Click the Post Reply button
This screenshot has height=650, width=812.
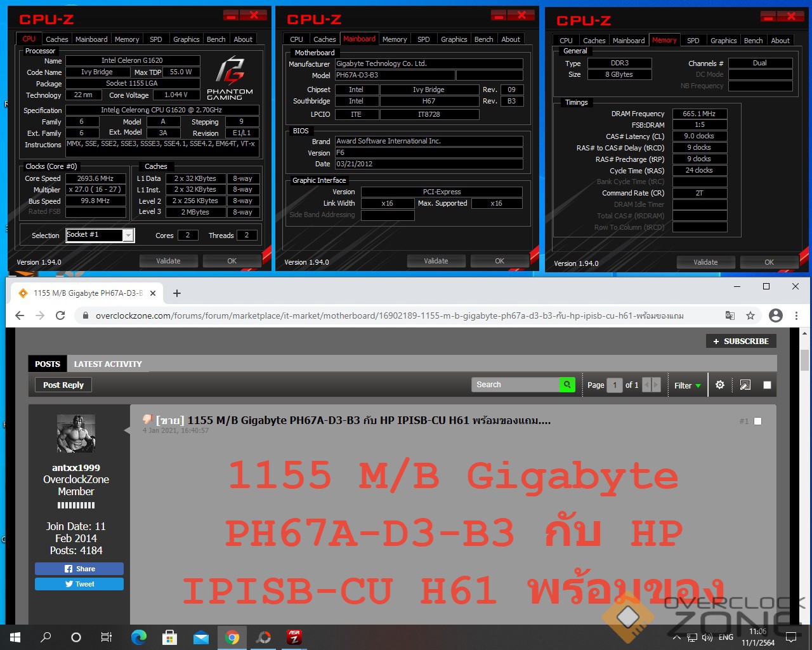point(63,385)
